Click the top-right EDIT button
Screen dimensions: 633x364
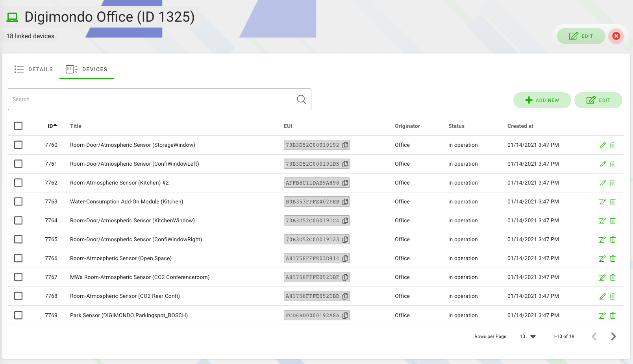coord(581,36)
